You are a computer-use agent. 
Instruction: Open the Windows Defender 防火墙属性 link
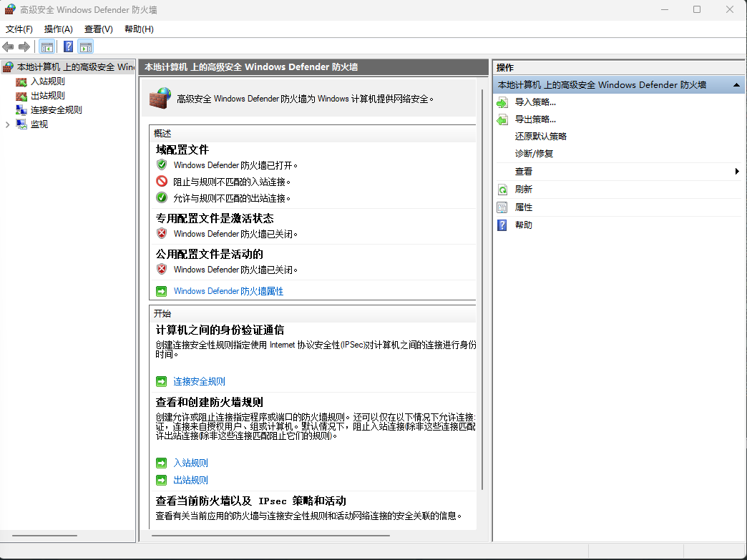coord(228,291)
